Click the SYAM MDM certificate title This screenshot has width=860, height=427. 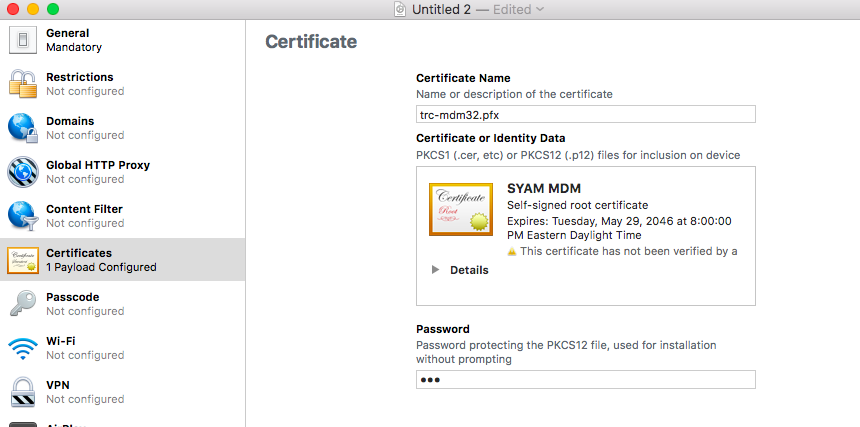[544, 188]
